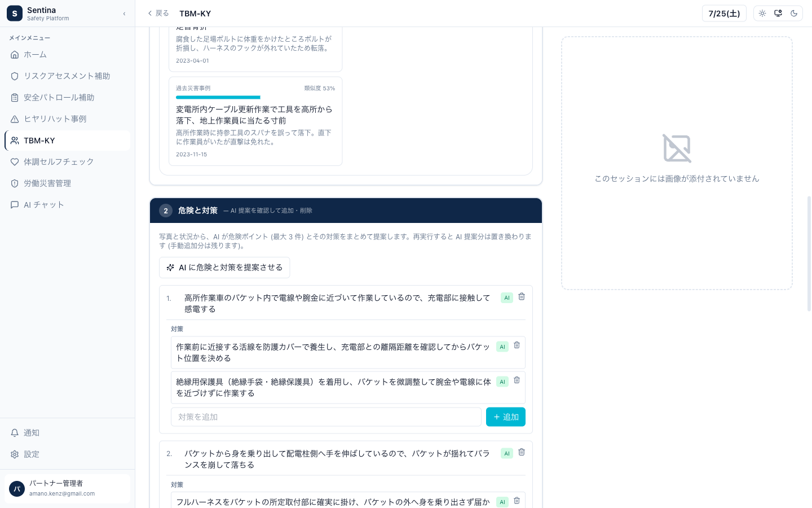Click AI に危険と対策を提案させる button
This screenshot has width=812, height=508.
pos(224,268)
